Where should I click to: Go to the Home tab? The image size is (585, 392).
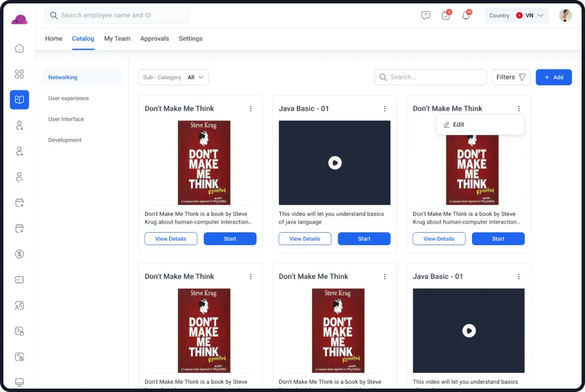point(54,38)
